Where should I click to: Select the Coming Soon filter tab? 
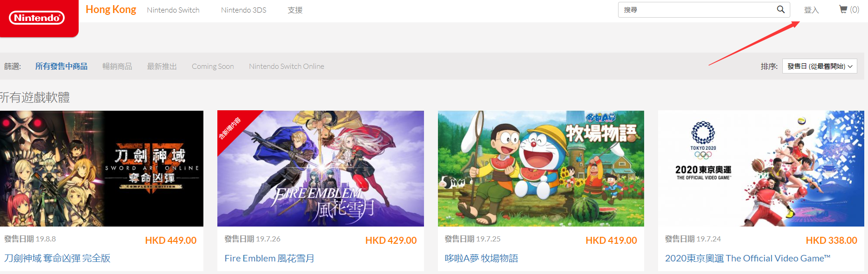(213, 66)
